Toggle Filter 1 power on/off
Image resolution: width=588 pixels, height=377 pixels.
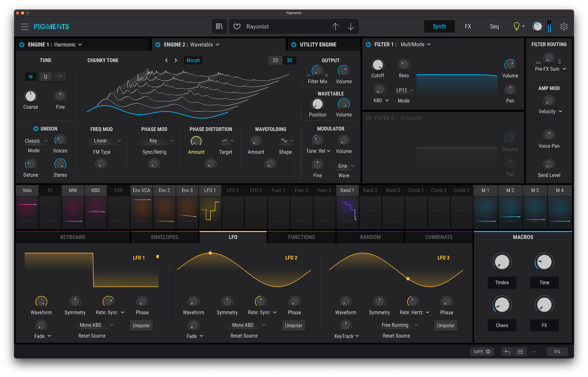[368, 44]
